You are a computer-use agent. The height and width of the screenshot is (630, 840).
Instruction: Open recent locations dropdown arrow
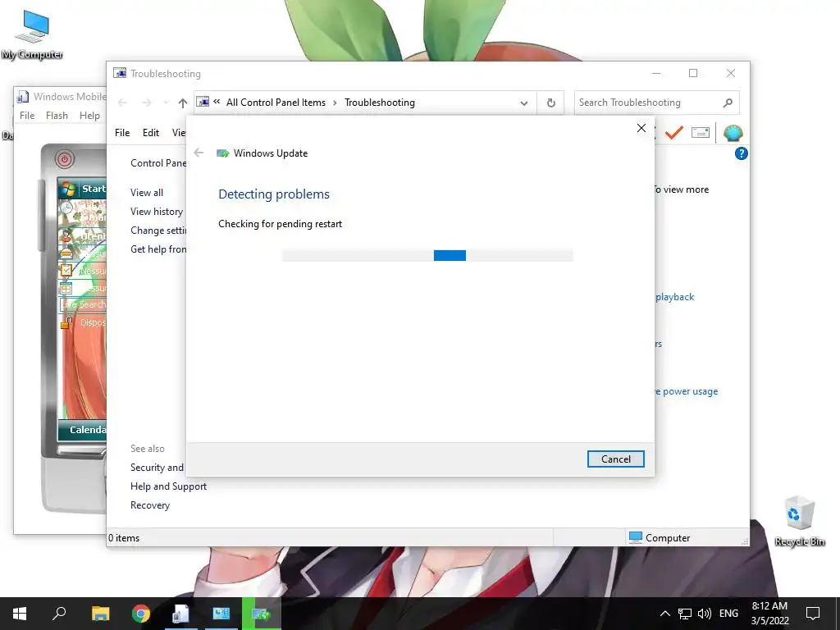coord(166,103)
